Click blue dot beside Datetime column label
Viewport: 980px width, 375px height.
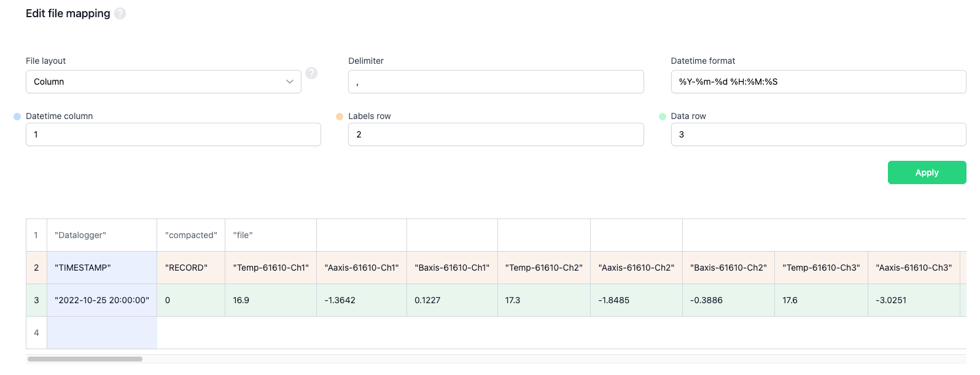tap(17, 117)
